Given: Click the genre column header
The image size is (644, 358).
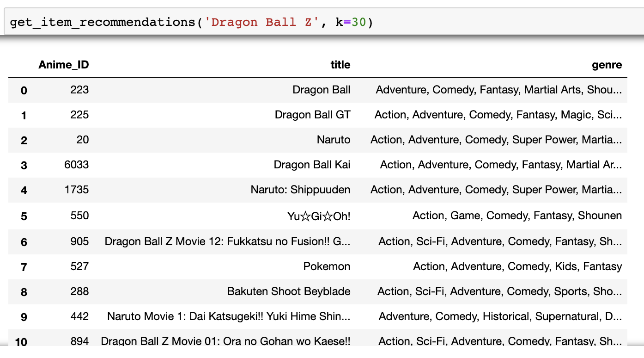Looking at the screenshot, I should 607,65.
